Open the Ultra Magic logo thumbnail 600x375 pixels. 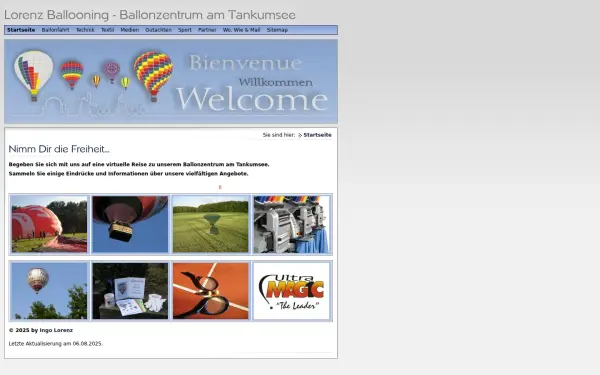tap(291, 291)
